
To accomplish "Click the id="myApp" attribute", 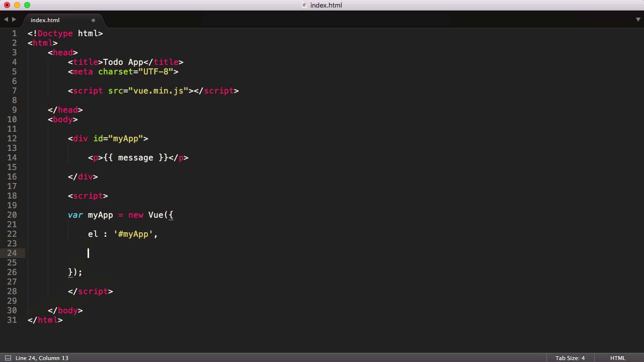I will [118, 138].
